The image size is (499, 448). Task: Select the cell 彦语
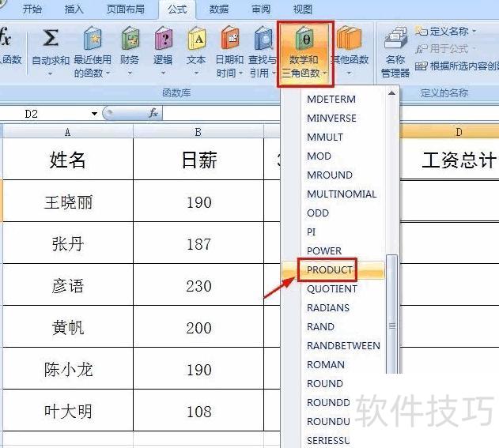click(x=68, y=285)
